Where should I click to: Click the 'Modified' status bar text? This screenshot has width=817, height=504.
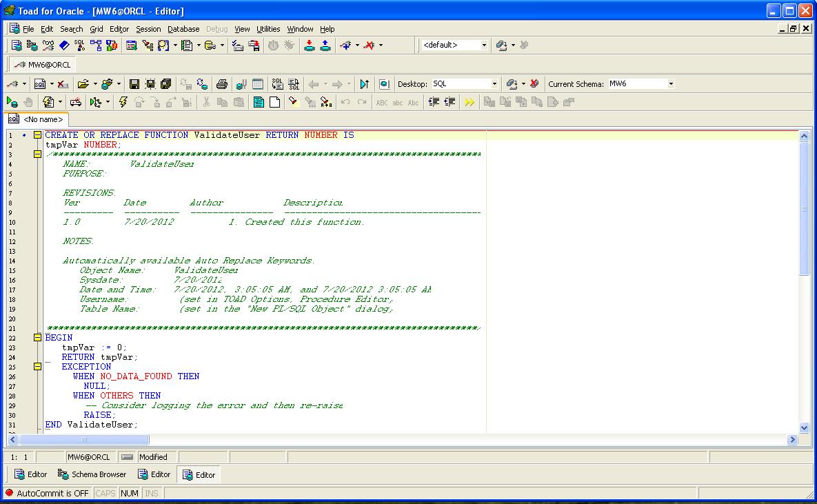point(153,457)
